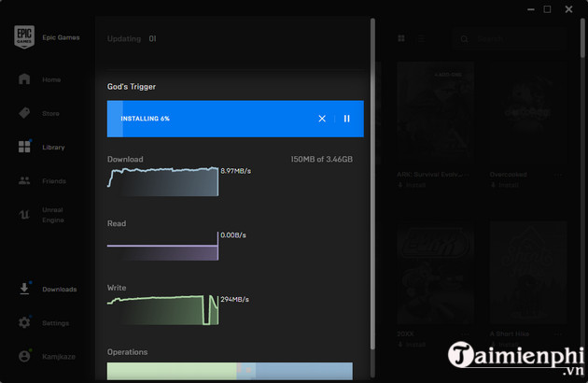This screenshot has width=588, height=383.
Task: Switch library to grid view
Action: 401,38
